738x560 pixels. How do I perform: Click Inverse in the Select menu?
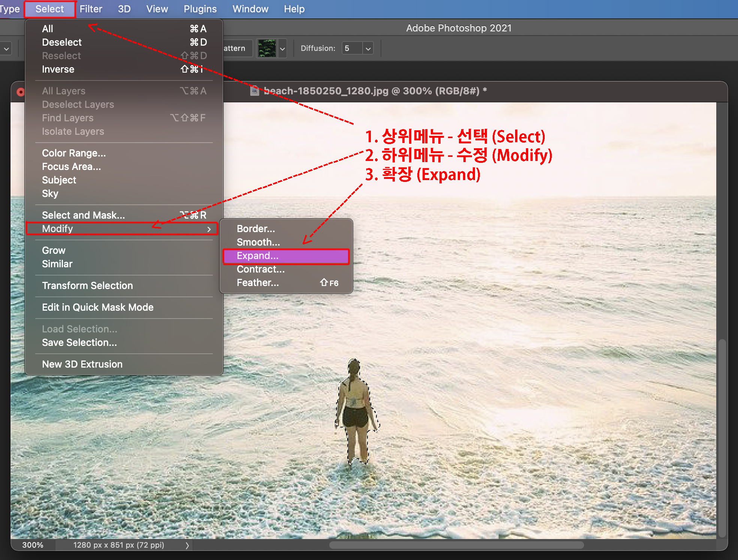click(x=58, y=69)
